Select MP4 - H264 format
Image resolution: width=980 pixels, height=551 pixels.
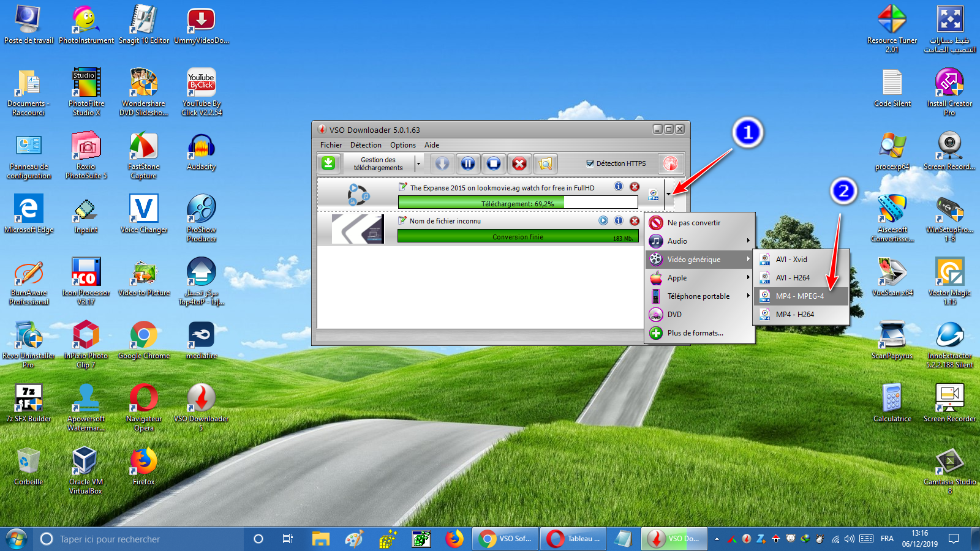[x=802, y=315]
